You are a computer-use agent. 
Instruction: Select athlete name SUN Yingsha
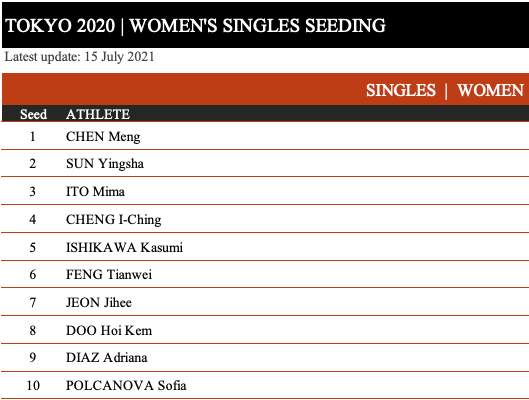coord(105,164)
